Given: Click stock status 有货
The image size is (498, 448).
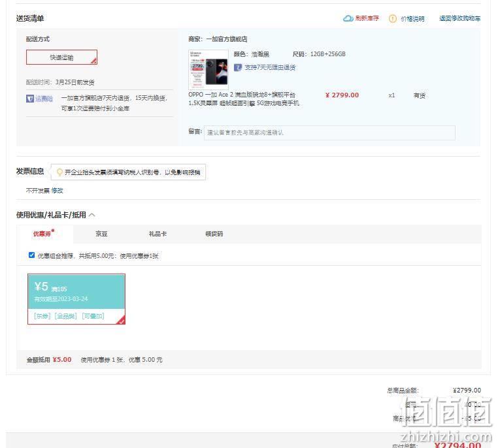Looking at the screenshot, I should pyautogui.click(x=419, y=95).
